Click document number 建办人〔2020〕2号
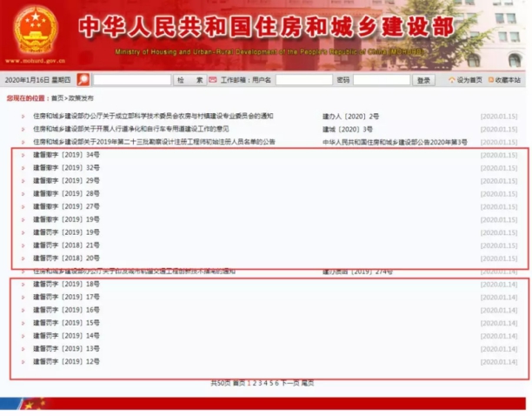Screen dimensions: 532x416 click(350, 117)
